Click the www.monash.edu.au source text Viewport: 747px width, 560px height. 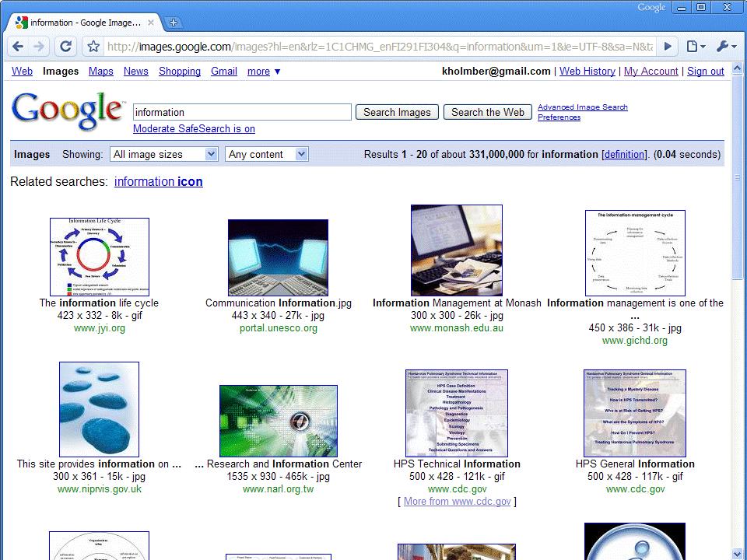click(457, 327)
